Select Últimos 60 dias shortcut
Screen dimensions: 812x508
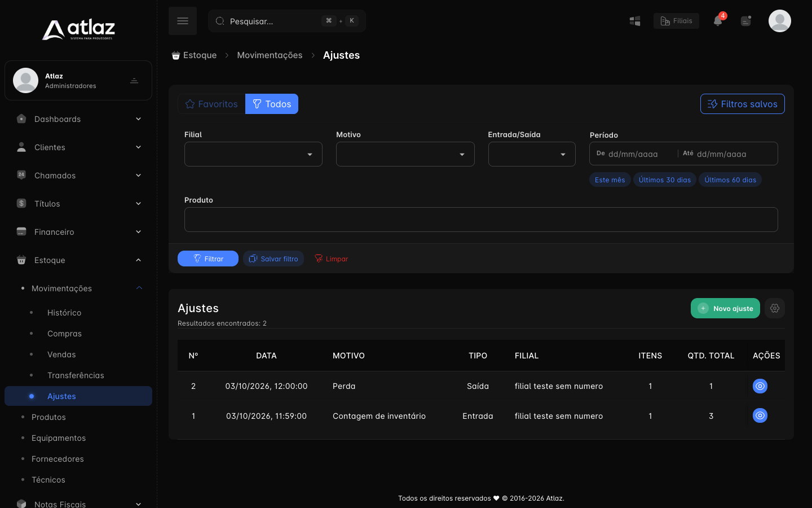730,179
